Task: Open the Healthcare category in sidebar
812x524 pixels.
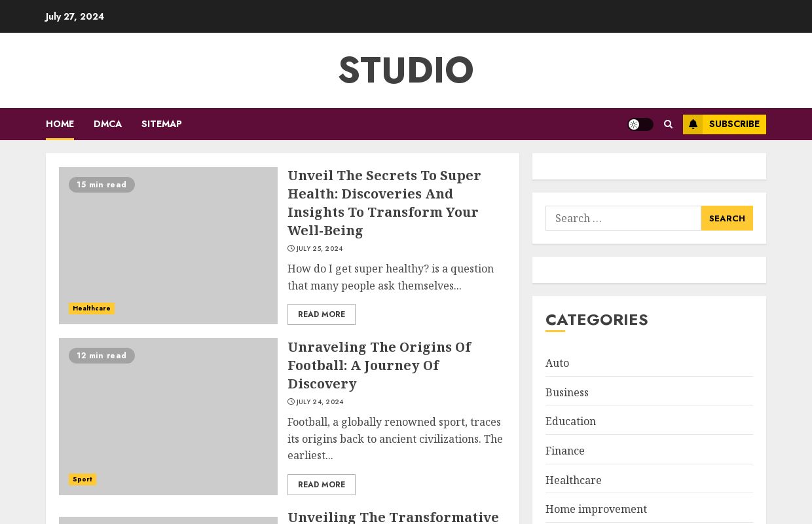Action: click(x=574, y=480)
